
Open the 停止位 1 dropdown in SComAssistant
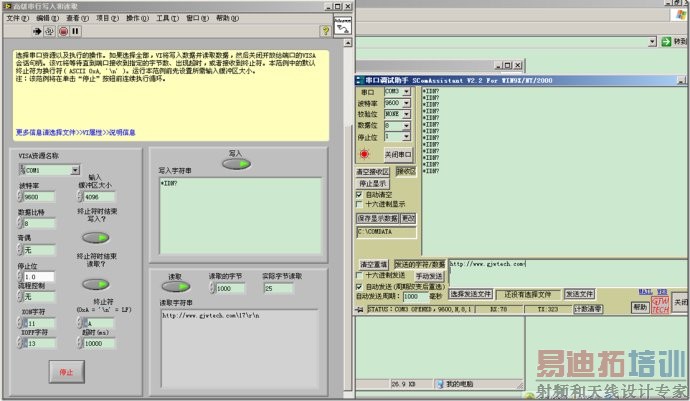407,137
